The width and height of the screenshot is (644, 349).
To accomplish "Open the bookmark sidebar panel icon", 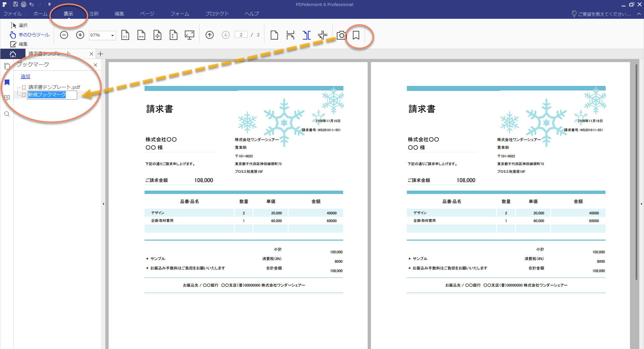I will point(7,83).
